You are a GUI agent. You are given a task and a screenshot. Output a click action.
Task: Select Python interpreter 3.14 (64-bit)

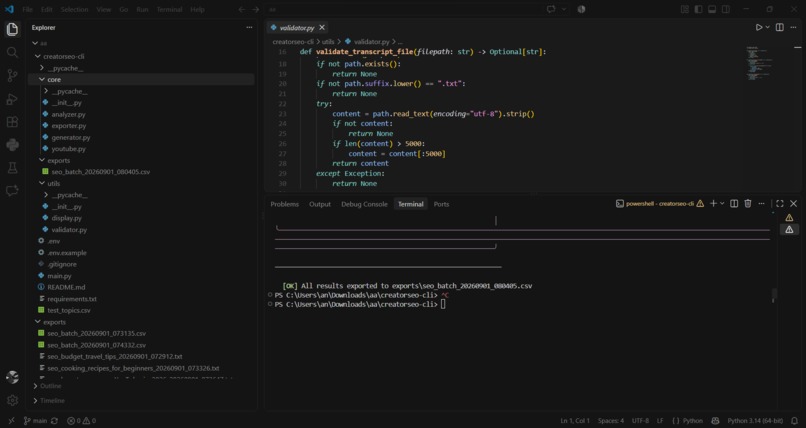[x=755, y=421]
